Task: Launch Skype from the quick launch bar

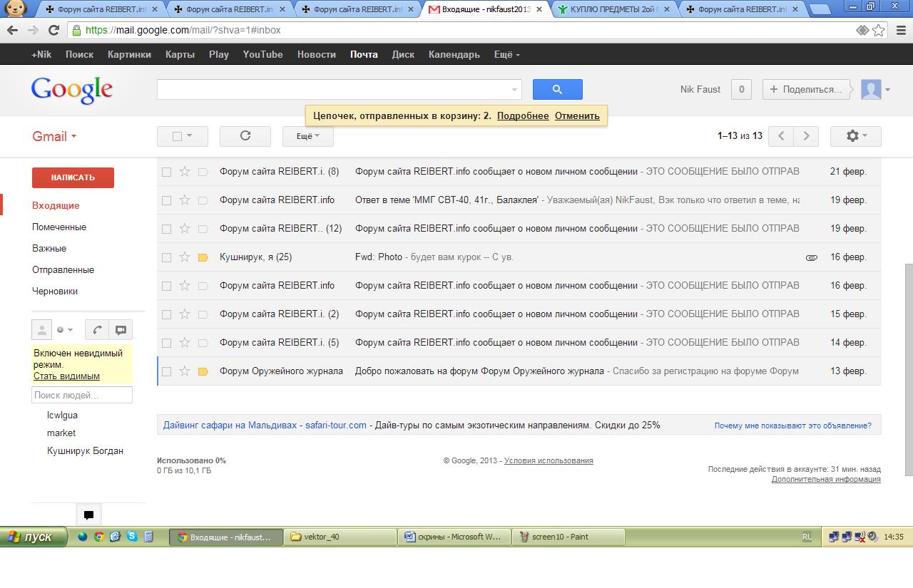Action: (x=132, y=537)
